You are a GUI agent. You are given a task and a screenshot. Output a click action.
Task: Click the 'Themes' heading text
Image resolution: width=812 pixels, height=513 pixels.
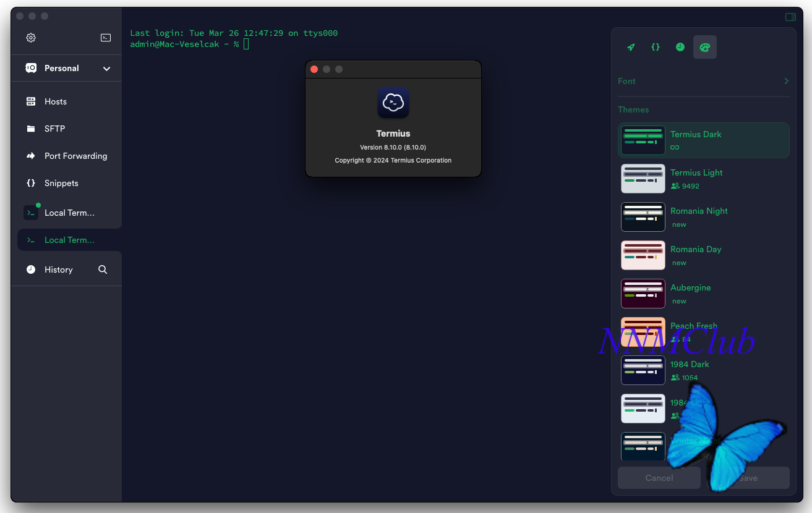tap(633, 109)
